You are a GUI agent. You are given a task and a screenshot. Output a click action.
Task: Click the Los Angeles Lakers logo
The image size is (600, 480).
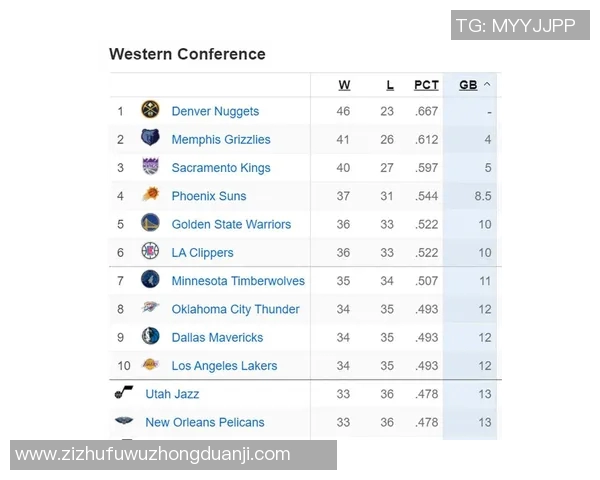pyautogui.click(x=150, y=365)
